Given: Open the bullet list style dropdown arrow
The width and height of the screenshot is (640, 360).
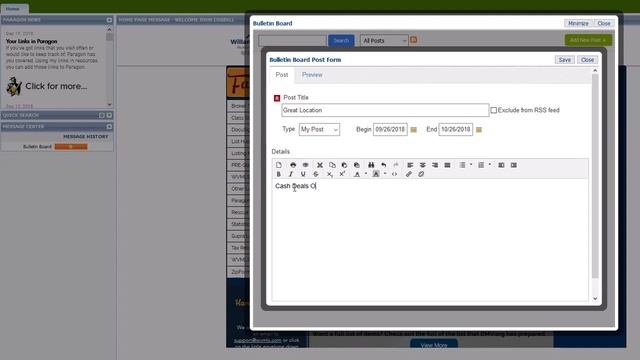Looking at the screenshot, I should click(471, 165).
